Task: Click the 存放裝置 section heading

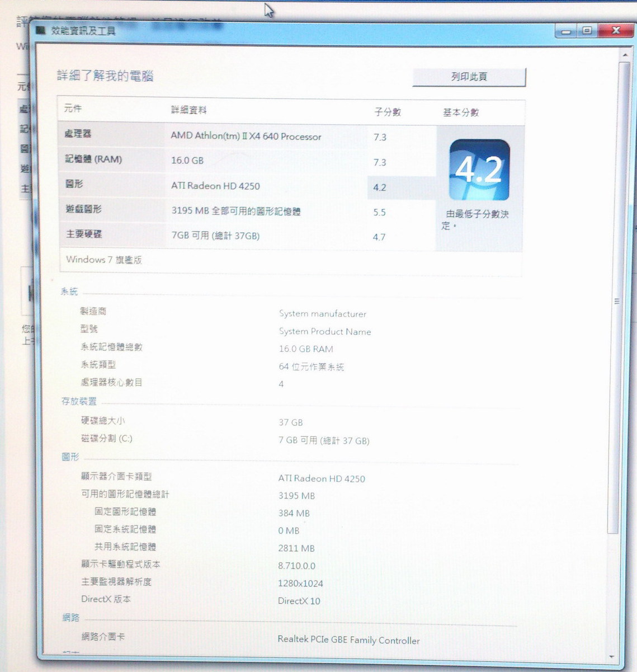Action: tap(79, 401)
